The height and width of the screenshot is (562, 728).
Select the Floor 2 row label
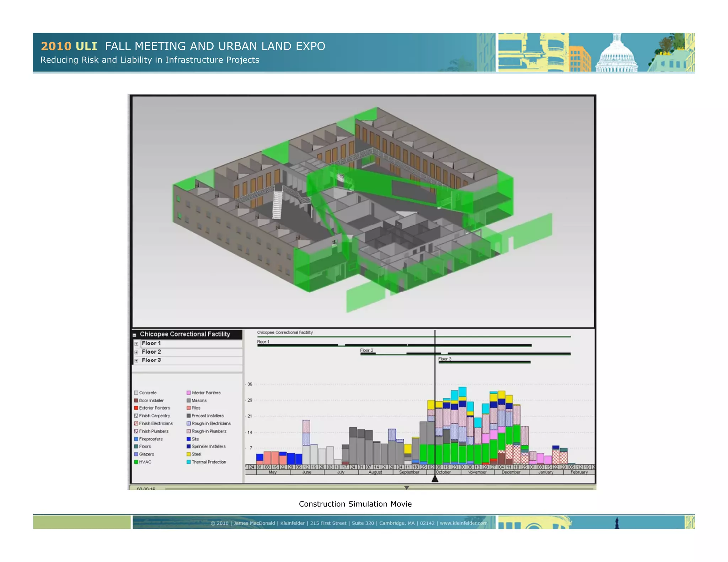[x=151, y=352]
